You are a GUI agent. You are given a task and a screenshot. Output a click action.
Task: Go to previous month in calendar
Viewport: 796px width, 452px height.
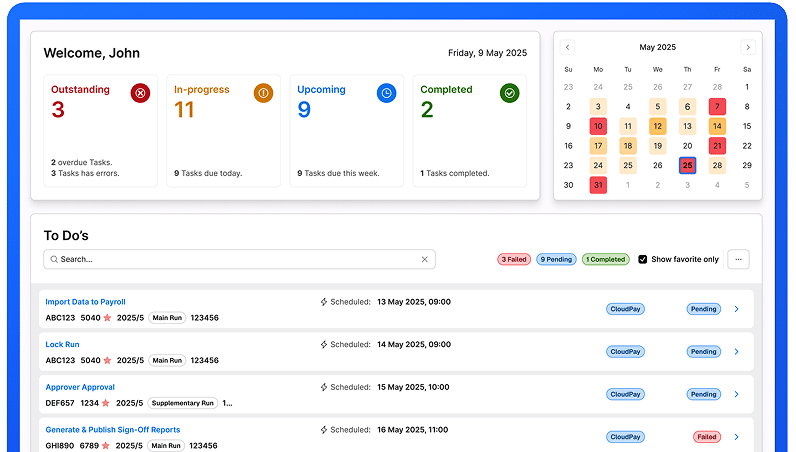(x=568, y=47)
